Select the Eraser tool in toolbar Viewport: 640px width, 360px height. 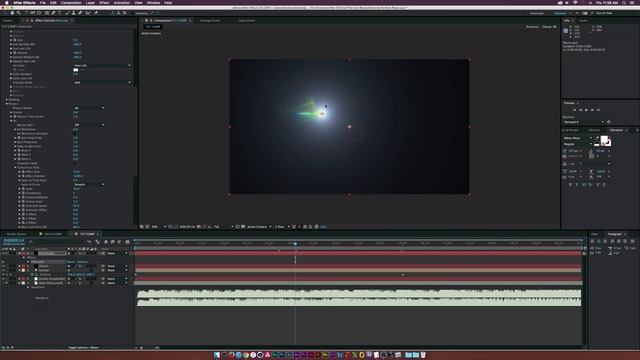[x=80, y=13]
